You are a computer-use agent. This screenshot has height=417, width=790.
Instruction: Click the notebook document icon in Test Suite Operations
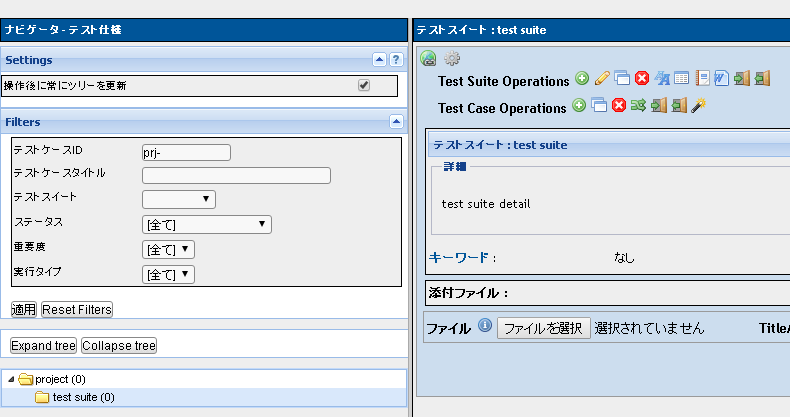[x=702, y=78]
